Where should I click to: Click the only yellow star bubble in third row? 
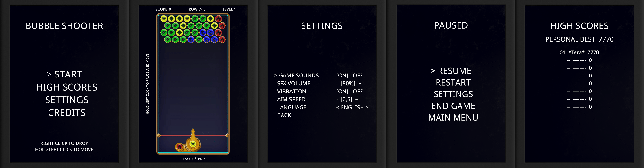click(179, 32)
